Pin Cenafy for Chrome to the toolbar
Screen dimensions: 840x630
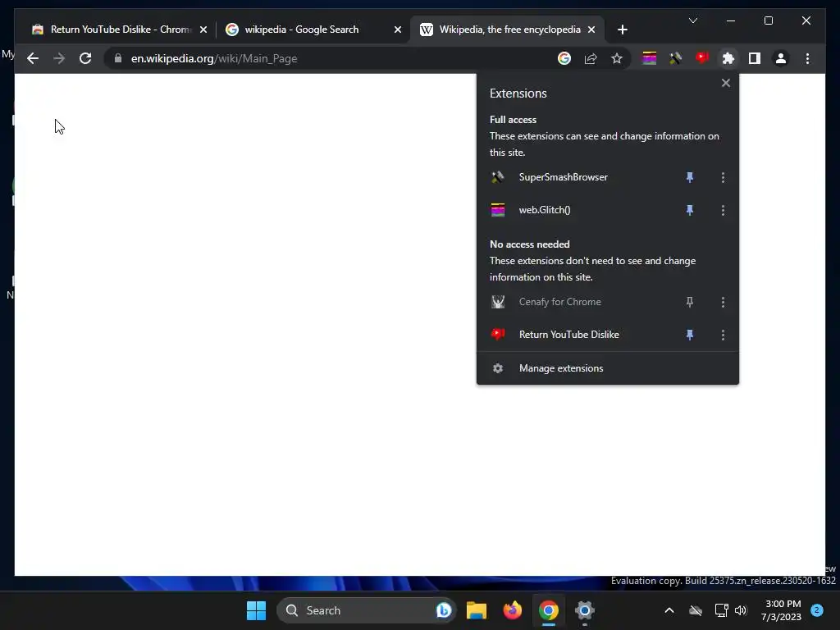click(x=690, y=302)
